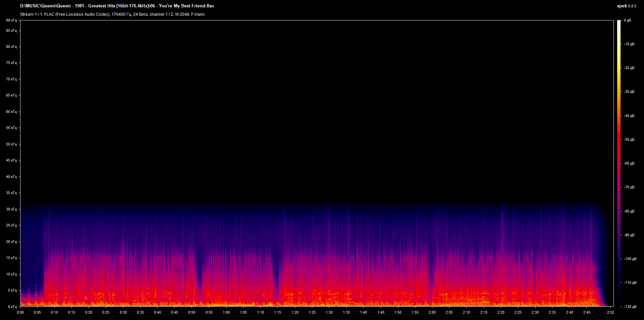Screen dimensions: 644x320
Task: Click the 0:00 time axis label
Action: 20,312
